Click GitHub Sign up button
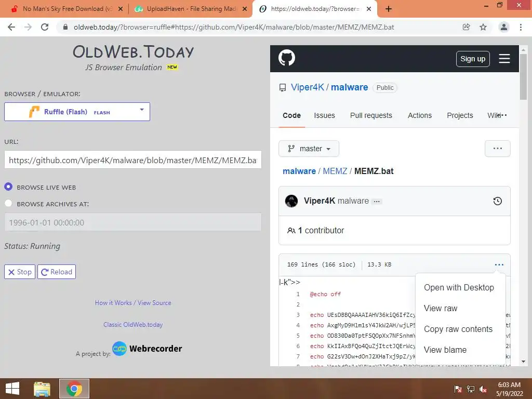This screenshot has height=399, width=532. click(473, 59)
